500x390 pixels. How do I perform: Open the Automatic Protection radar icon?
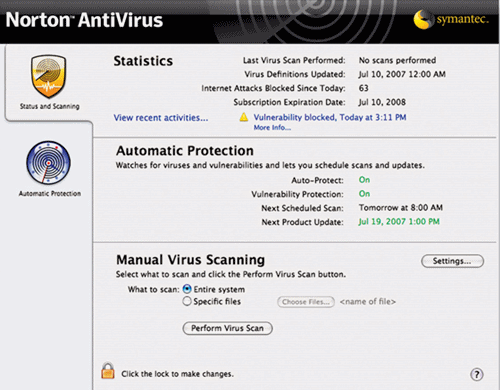49,162
